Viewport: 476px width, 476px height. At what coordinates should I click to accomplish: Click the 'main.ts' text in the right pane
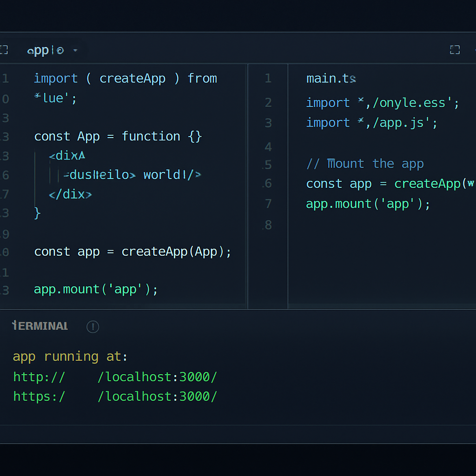point(331,79)
